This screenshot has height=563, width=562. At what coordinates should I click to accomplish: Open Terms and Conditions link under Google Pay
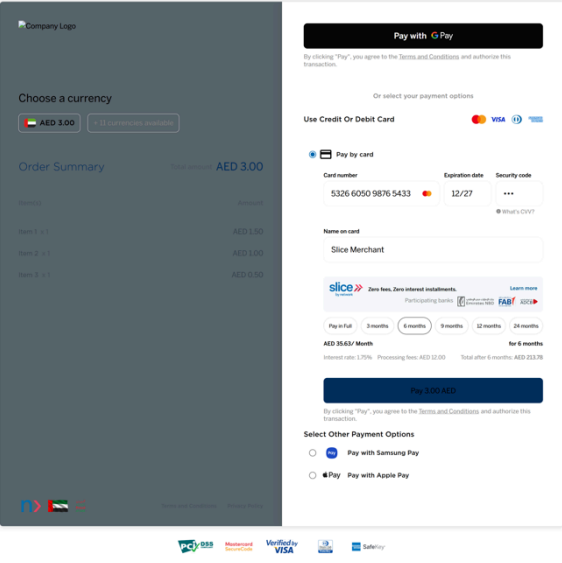point(429,57)
